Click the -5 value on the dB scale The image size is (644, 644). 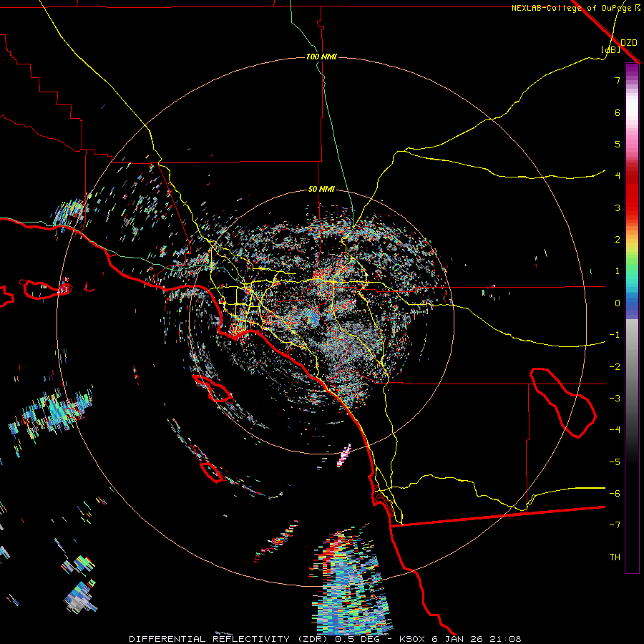[615, 462]
